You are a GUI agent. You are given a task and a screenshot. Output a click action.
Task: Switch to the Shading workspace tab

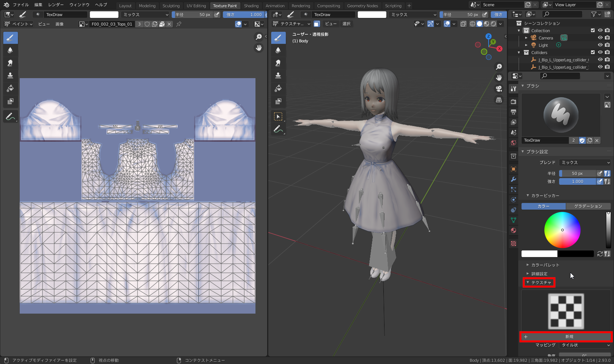coord(251,5)
